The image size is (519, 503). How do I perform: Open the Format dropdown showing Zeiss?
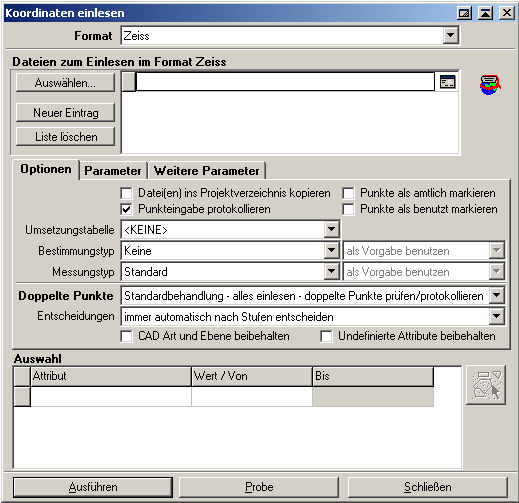tap(450, 35)
